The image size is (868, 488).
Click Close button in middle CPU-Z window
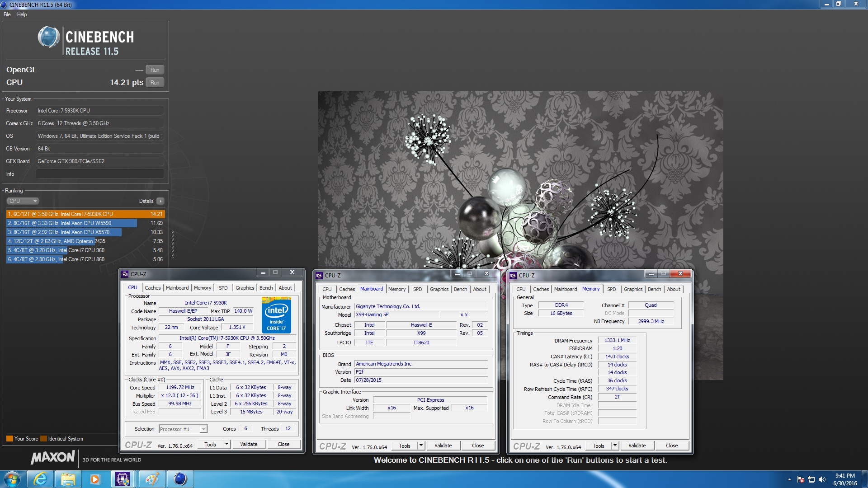coord(478,446)
